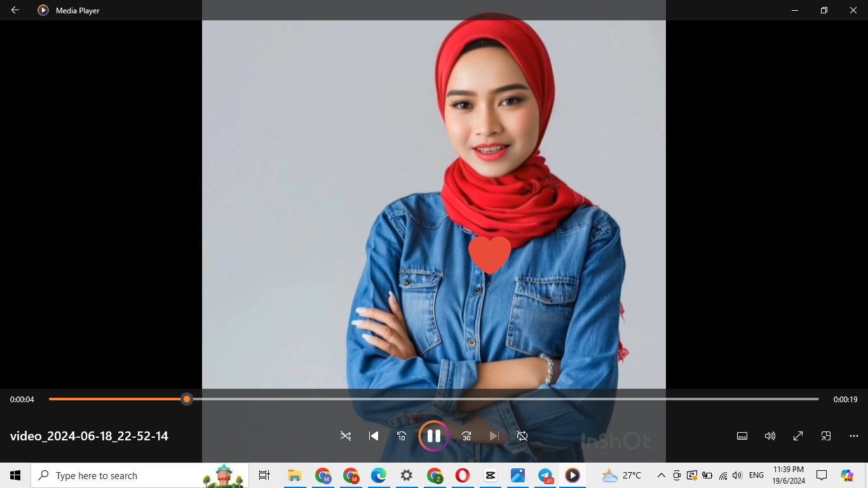Switch to mini player view
Image resolution: width=868 pixels, height=488 pixels.
pyautogui.click(x=826, y=436)
